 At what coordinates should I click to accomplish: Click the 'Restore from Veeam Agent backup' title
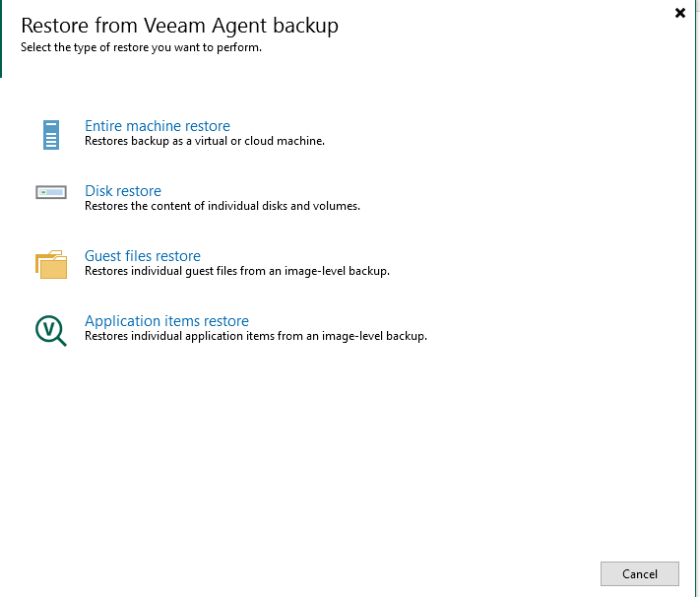[x=179, y=26]
